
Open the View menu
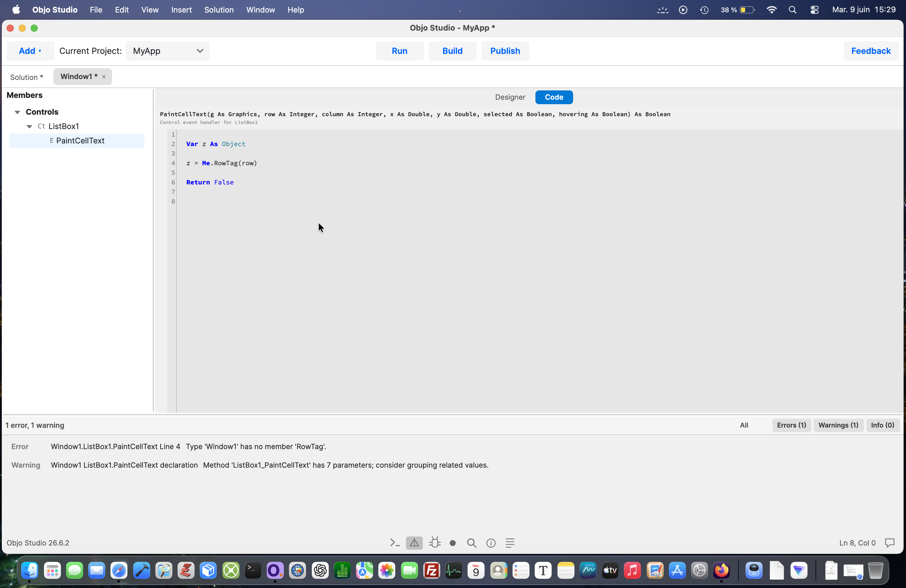pos(150,10)
